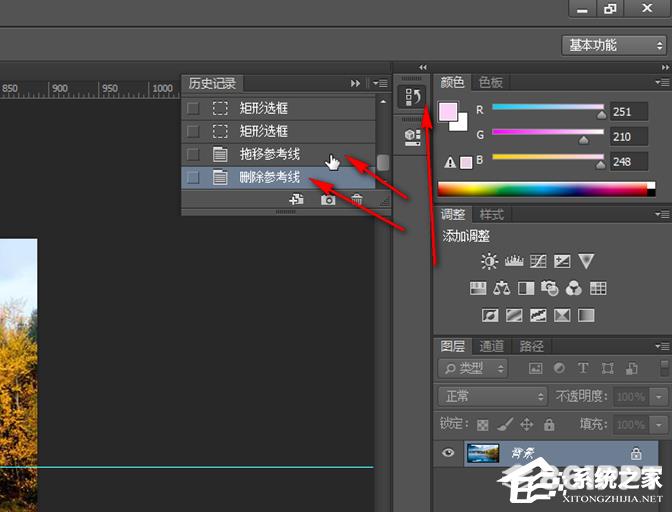This screenshot has height=512, width=672.
Task: Add Posterize adjustment
Action: pos(514,315)
